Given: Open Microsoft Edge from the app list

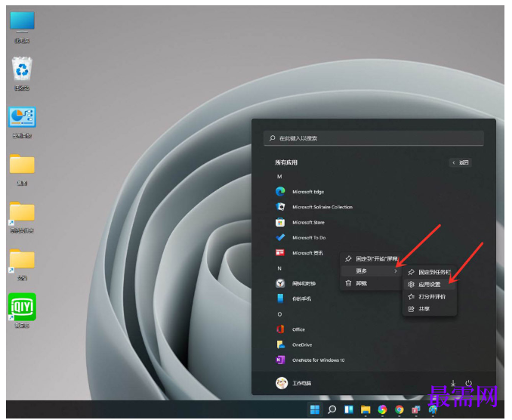Looking at the screenshot, I should [300, 192].
